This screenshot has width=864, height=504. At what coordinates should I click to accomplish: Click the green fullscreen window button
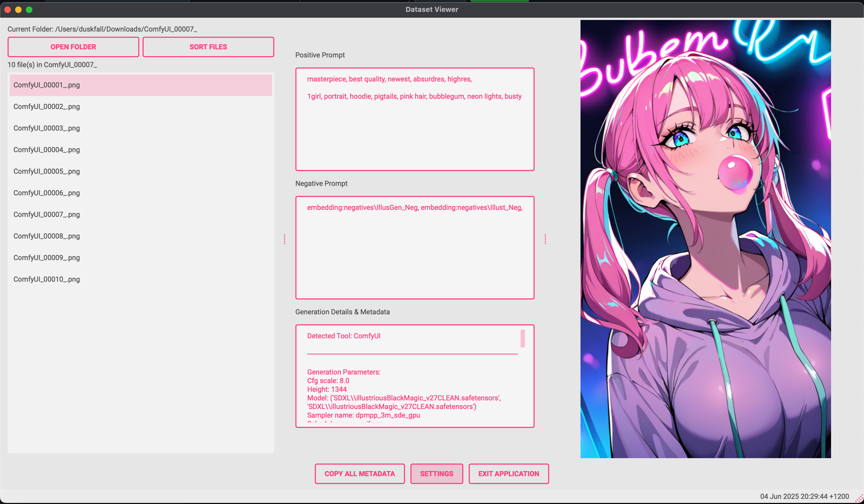click(x=29, y=10)
